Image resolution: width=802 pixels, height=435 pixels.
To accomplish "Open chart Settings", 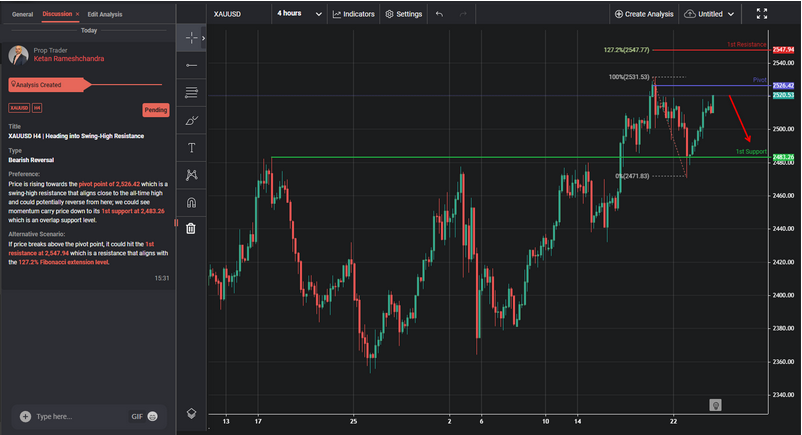I will tap(404, 14).
